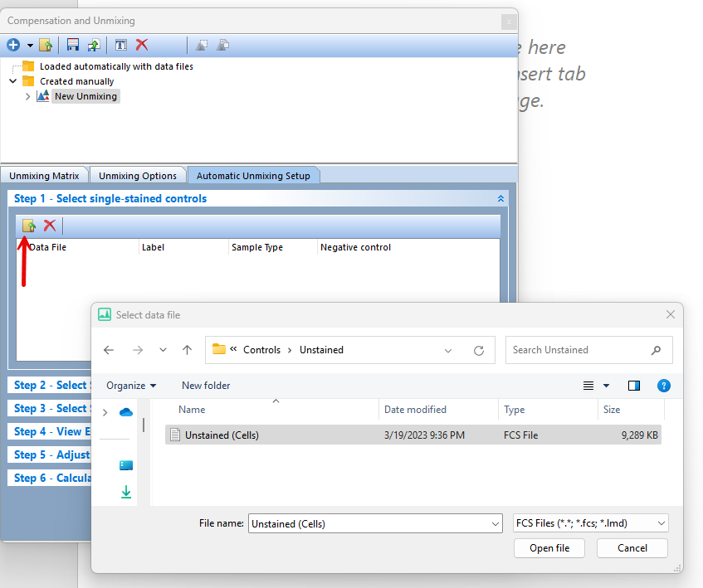The width and height of the screenshot is (703, 588).
Task: Remove selected control with Step 1 red X
Action: [50, 226]
